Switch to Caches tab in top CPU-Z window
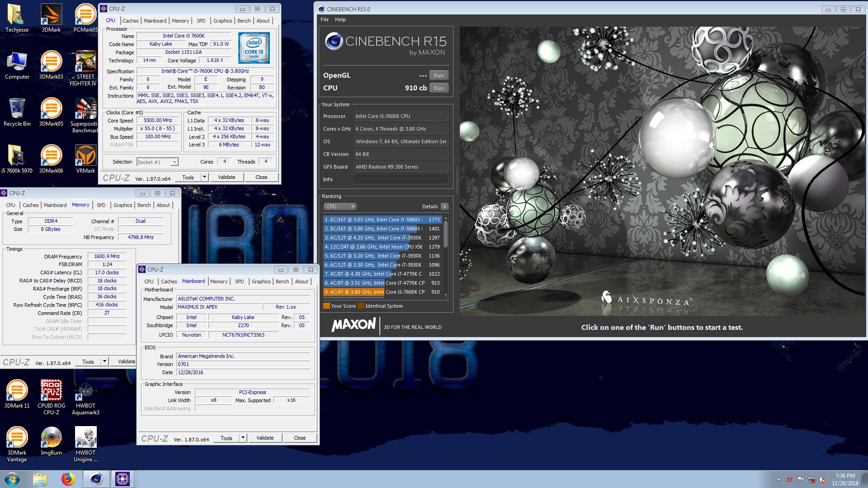Screen dimensions: 868x488 click(x=130, y=21)
